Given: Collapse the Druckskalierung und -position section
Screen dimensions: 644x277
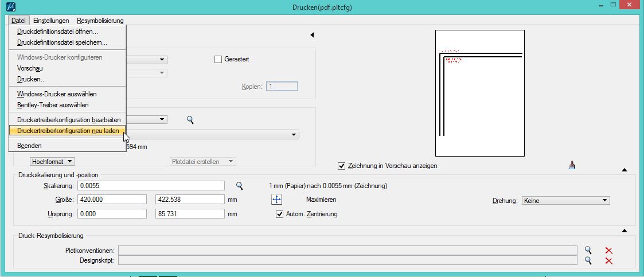Looking at the screenshot, I should [x=625, y=169].
